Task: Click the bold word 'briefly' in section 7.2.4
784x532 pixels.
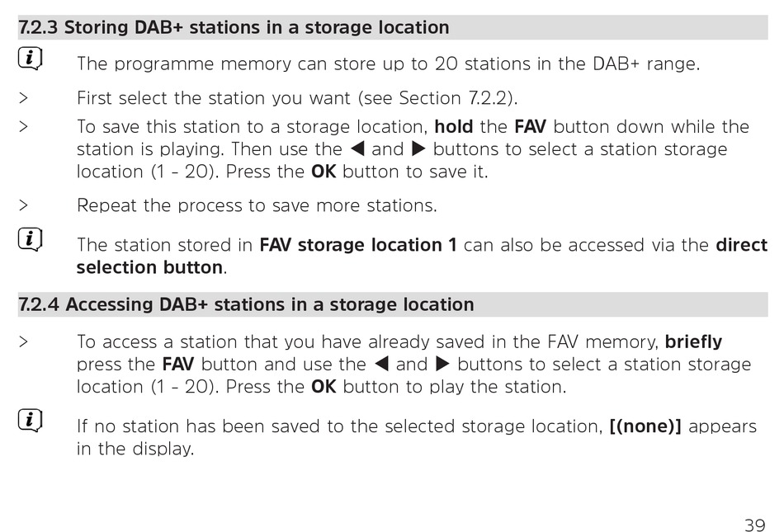Action: (x=693, y=341)
